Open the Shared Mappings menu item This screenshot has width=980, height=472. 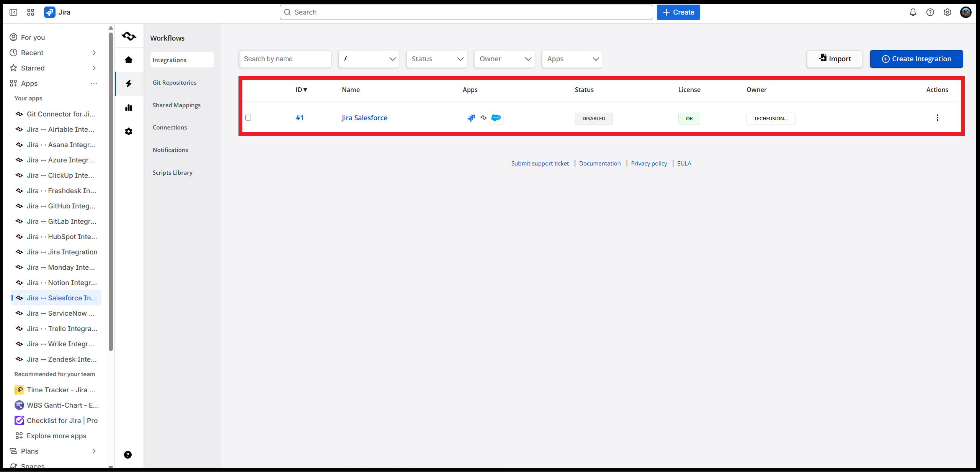click(176, 105)
